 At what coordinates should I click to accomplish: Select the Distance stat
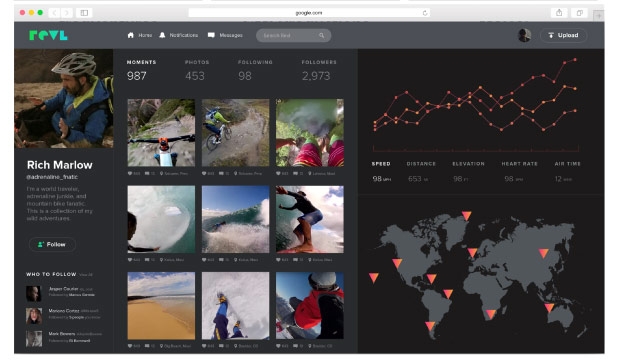[421, 172]
